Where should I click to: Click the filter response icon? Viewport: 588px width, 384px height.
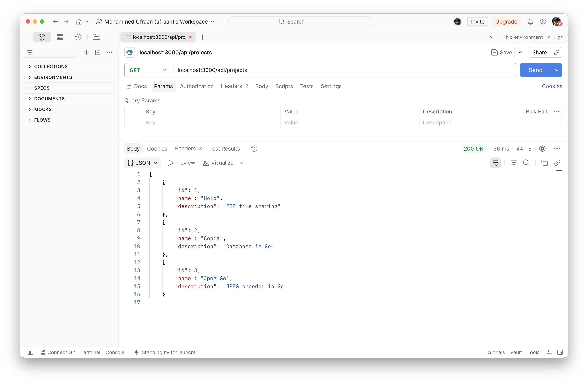point(514,163)
